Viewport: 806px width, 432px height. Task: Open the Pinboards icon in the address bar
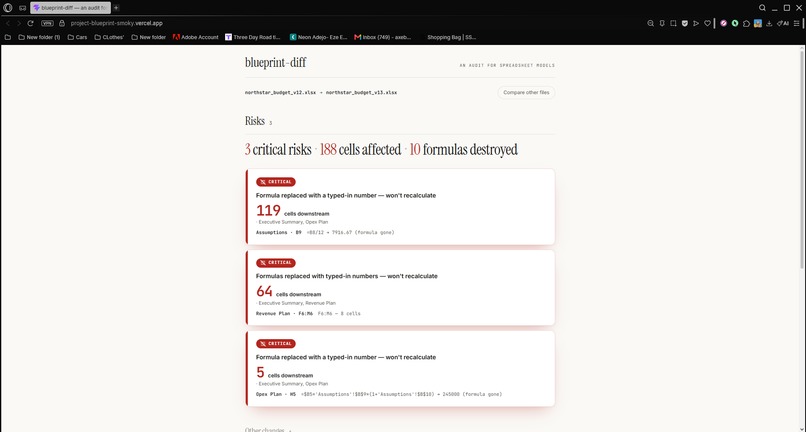[662, 23]
